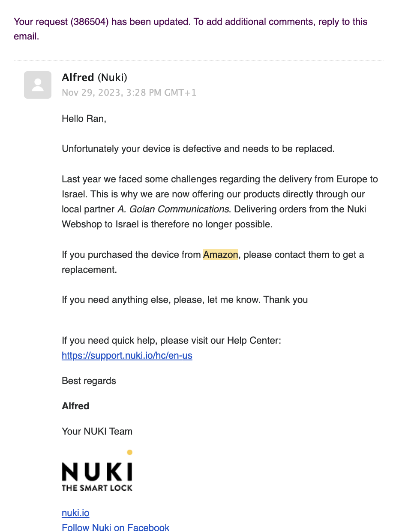Click bold Alfred signature name
The height and width of the screenshot is (532, 402).
click(x=75, y=406)
